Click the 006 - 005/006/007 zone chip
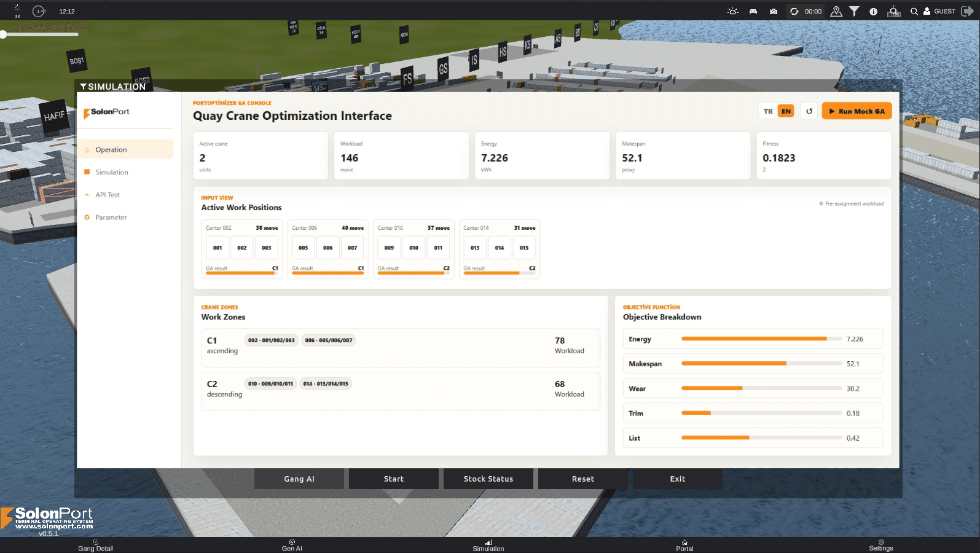Image resolution: width=980 pixels, height=553 pixels. coord(329,340)
